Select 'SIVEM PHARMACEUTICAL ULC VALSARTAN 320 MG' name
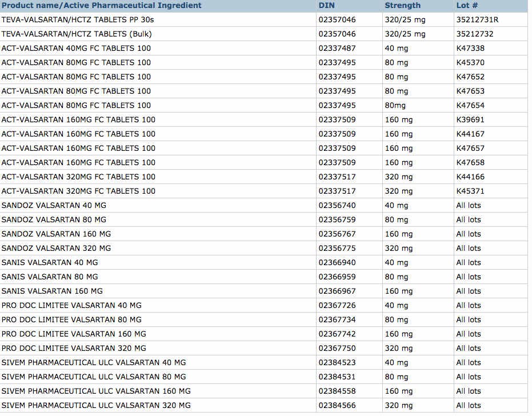Viewport: 532px width, 416px height. pos(96,405)
